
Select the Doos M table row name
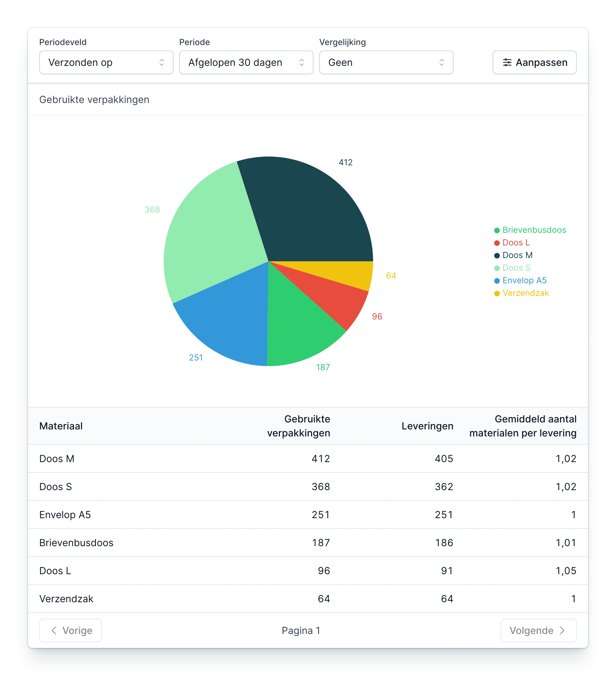click(x=57, y=458)
